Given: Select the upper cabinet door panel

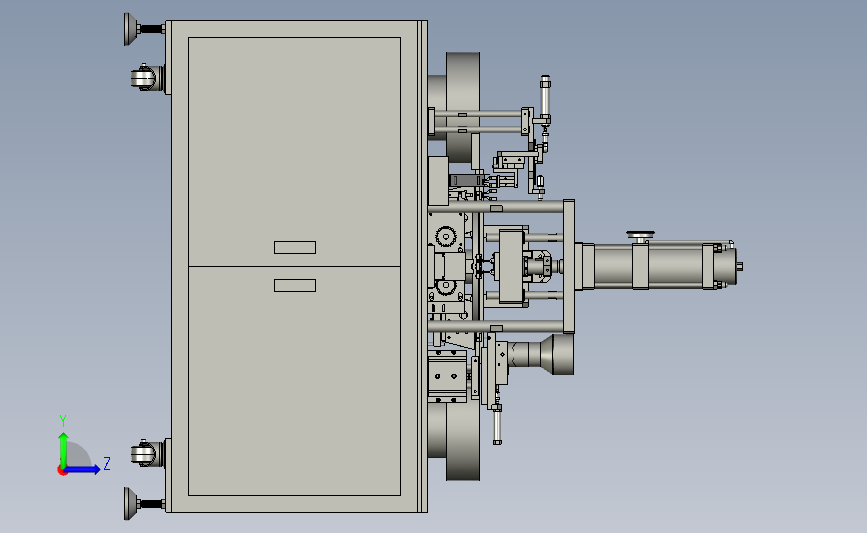Looking at the screenshot, I should (x=294, y=152).
